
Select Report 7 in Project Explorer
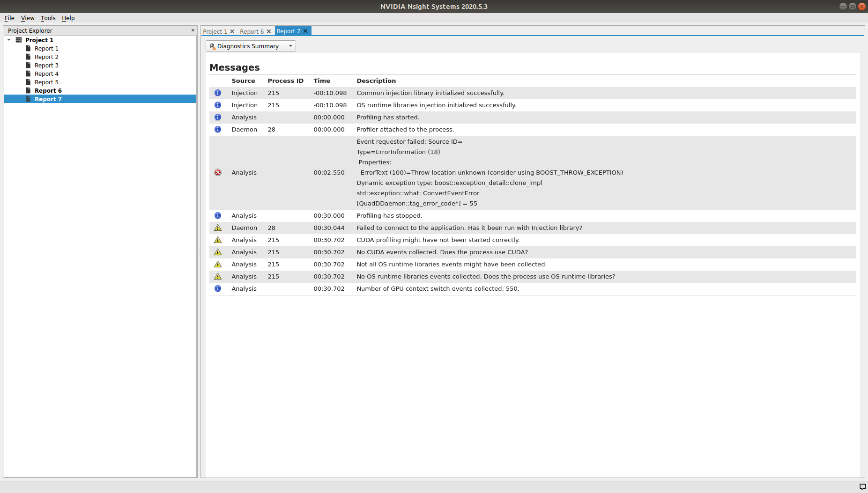click(x=48, y=99)
